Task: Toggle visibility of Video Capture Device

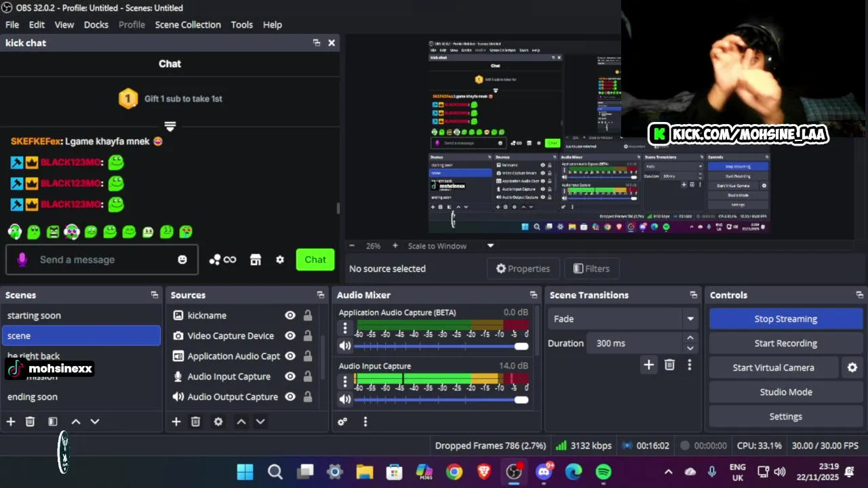Action: point(290,335)
